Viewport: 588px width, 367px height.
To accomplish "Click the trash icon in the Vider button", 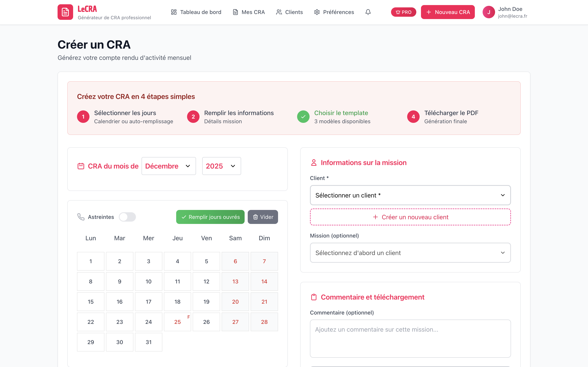I will pos(256,217).
